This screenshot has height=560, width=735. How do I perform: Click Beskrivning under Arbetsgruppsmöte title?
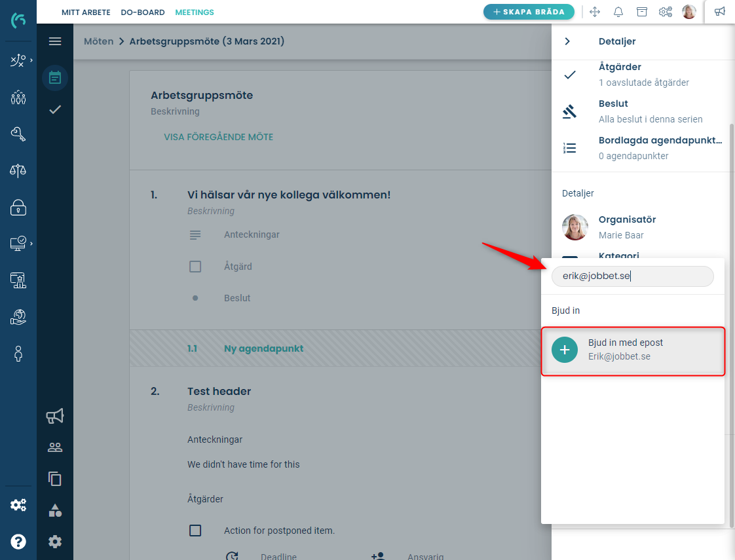tap(175, 111)
